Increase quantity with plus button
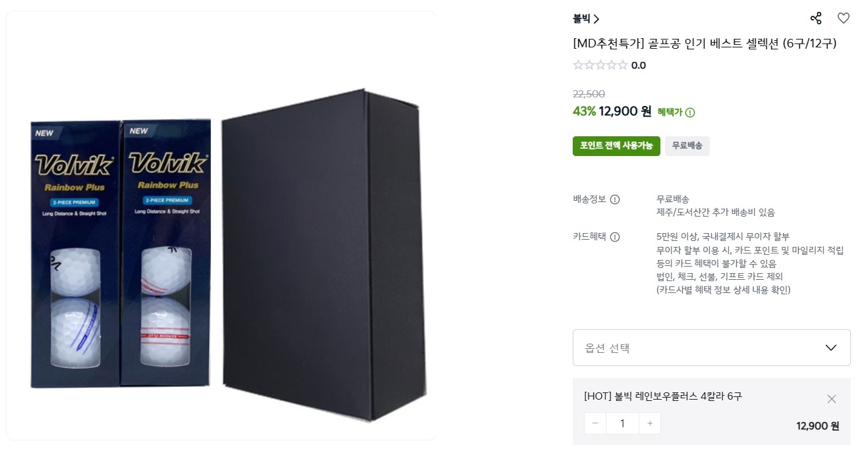 pos(650,423)
